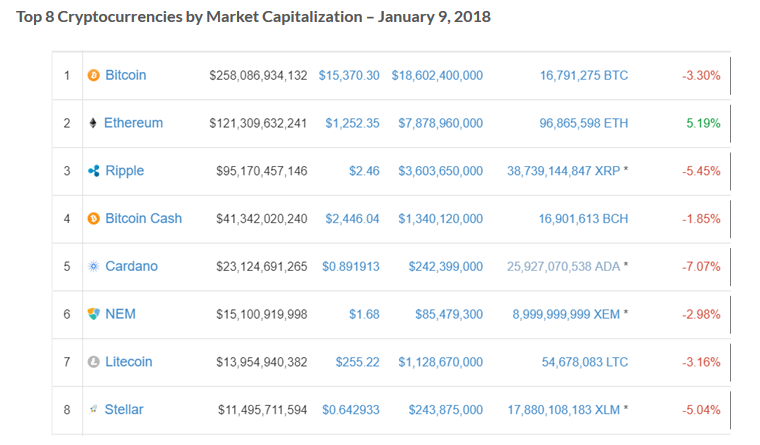Select NEM market cap $15,100,919,998

click(x=262, y=314)
